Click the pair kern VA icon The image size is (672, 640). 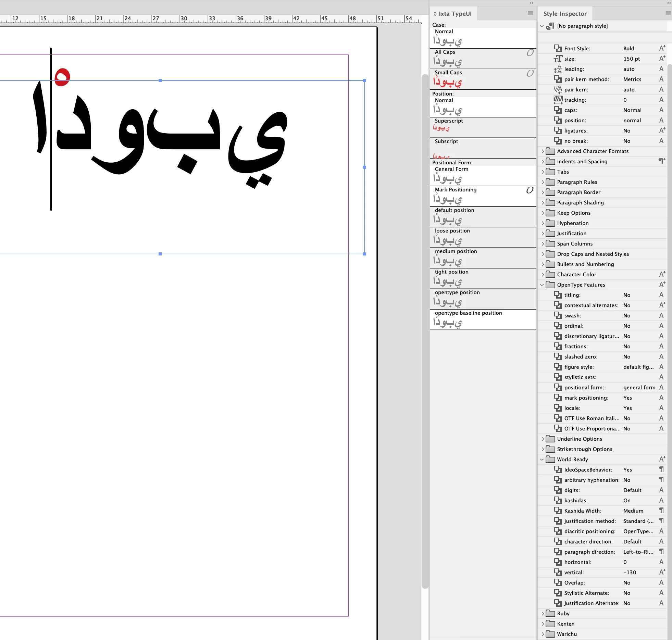[558, 90]
